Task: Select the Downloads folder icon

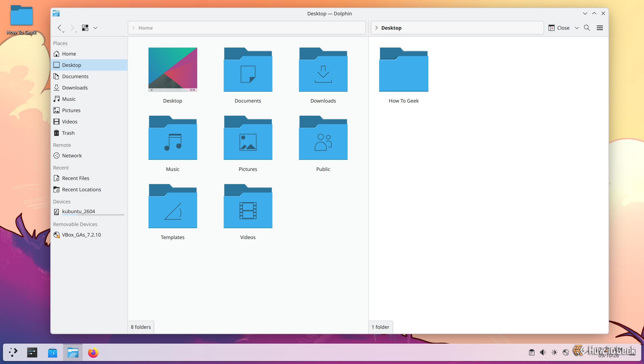Action: 323,70
